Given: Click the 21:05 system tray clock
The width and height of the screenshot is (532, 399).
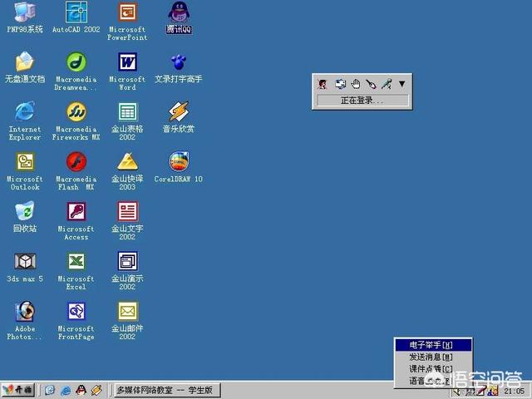Looking at the screenshot, I should coord(514,392).
